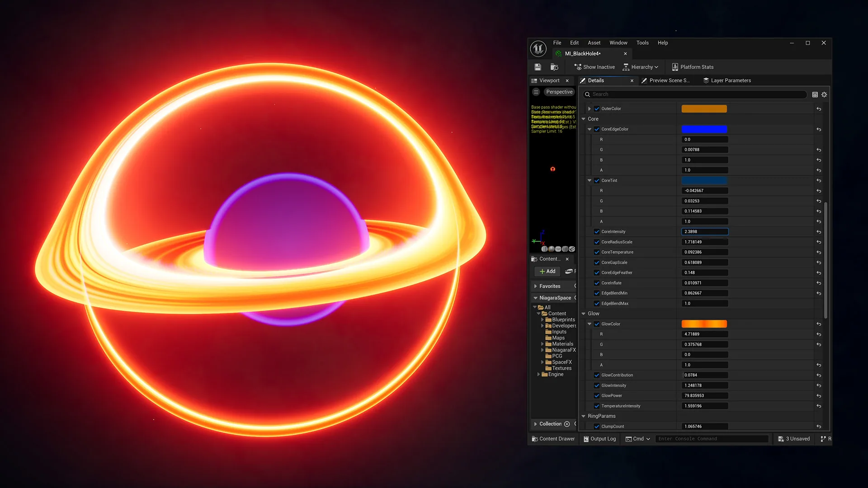Viewport: 868px width, 488px height.
Task: Uncheck CoreEdgeColor override checkbox
Action: [597, 129]
